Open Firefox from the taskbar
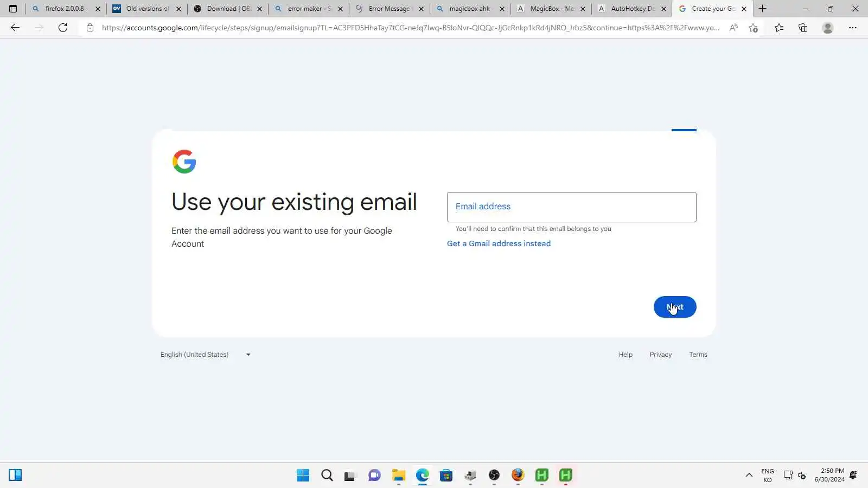This screenshot has height=488, width=868. click(518, 476)
